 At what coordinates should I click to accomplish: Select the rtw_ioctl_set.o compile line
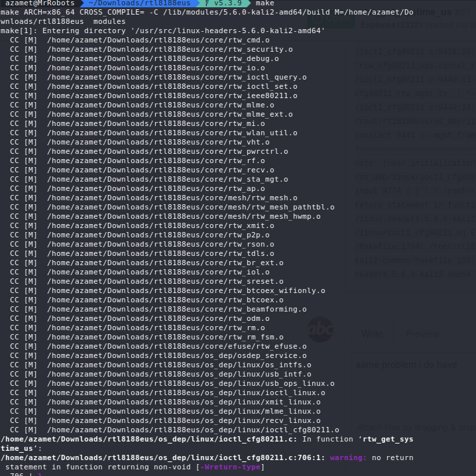pyautogui.click(x=154, y=87)
